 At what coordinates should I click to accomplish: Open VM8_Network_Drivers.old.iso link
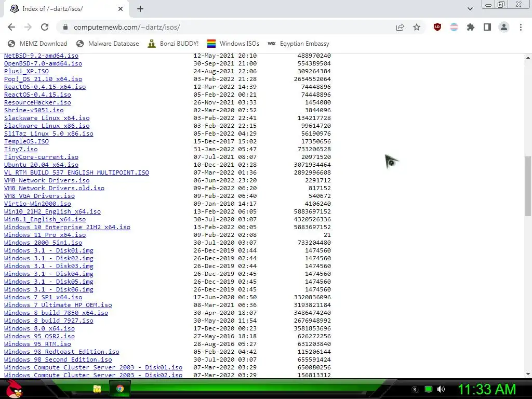pyautogui.click(x=54, y=188)
